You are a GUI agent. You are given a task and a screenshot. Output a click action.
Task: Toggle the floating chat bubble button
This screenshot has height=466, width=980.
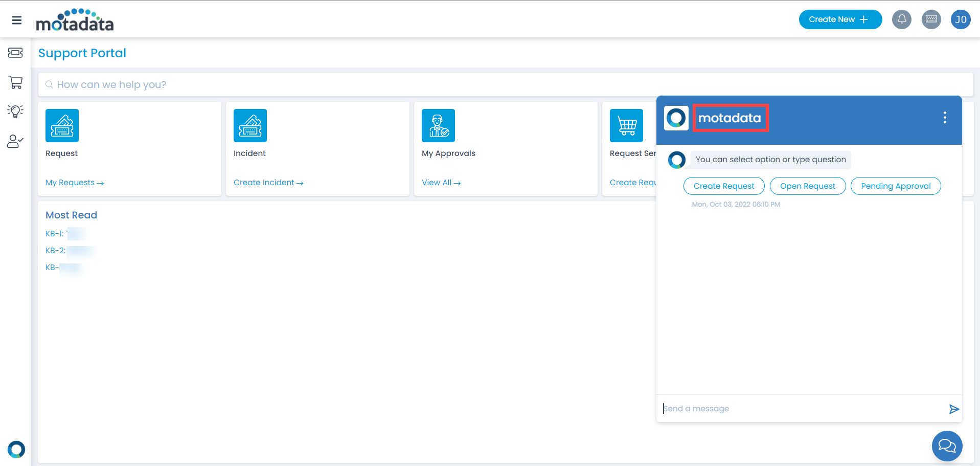click(946, 446)
